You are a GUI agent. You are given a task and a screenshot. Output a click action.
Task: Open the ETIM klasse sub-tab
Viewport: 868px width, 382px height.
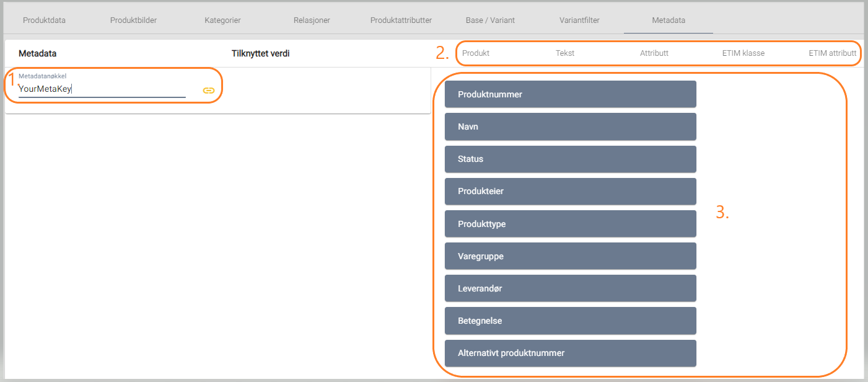click(743, 53)
